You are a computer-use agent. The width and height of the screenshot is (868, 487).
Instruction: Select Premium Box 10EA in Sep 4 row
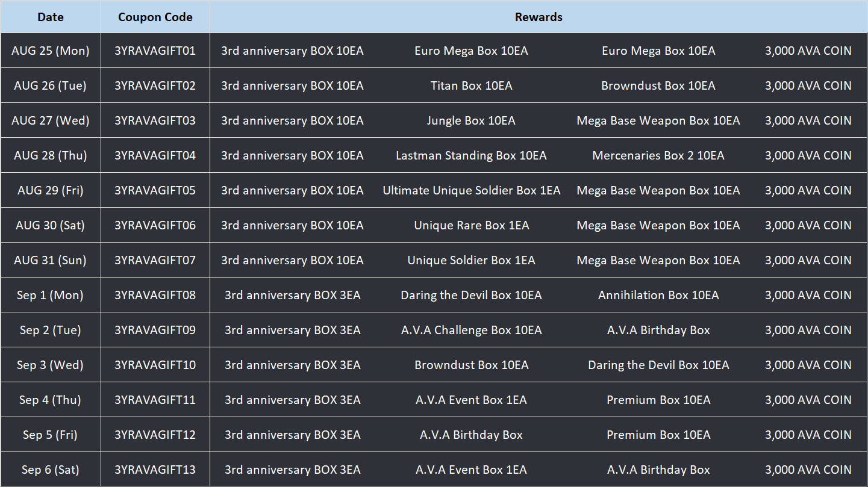coord(658,400)
